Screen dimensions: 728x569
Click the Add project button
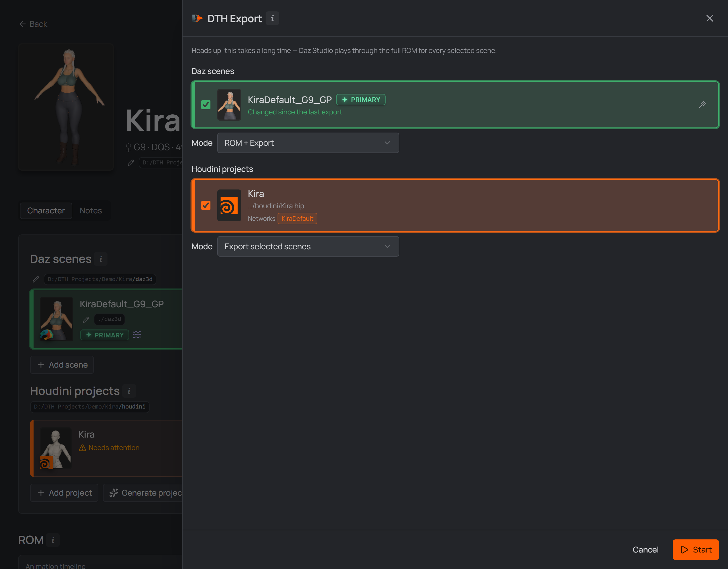[x=64, y=493]
